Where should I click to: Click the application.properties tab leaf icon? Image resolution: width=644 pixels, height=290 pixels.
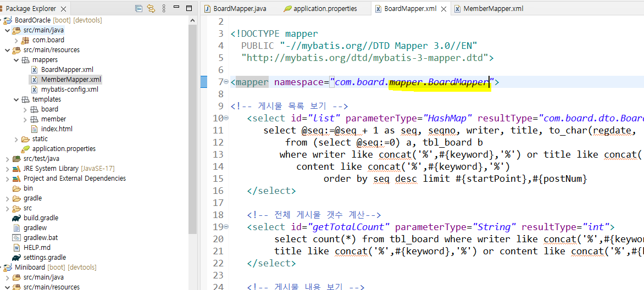click(x=288, y=9)
